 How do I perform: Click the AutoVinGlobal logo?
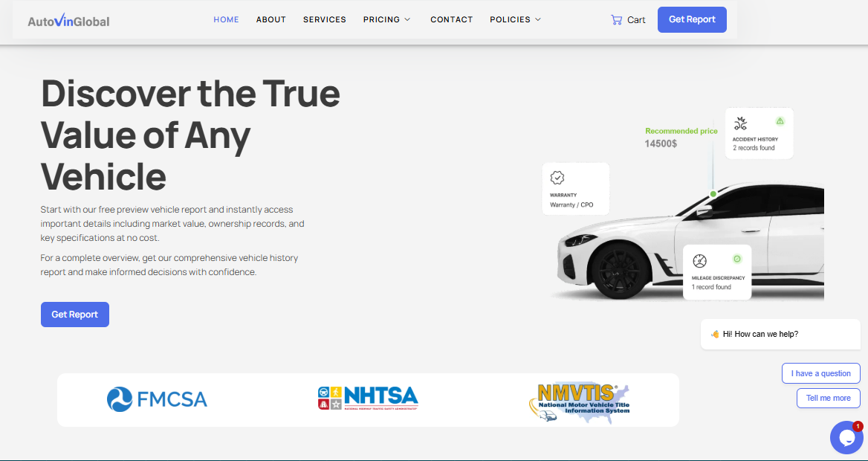[68, 20]
